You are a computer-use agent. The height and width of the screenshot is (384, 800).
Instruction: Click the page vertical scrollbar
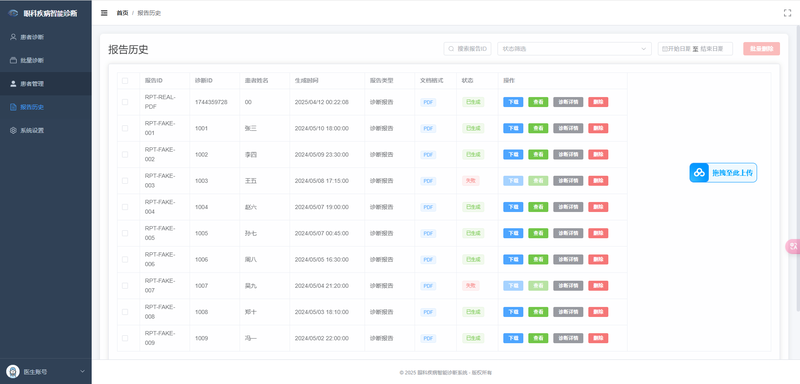pyautogui.click(x=798, y=168)
